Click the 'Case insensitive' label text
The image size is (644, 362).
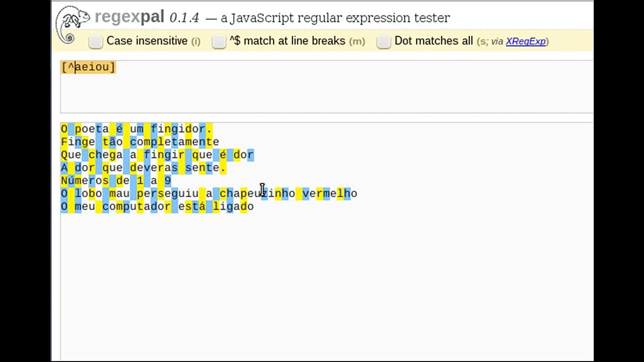click(147, 41)
